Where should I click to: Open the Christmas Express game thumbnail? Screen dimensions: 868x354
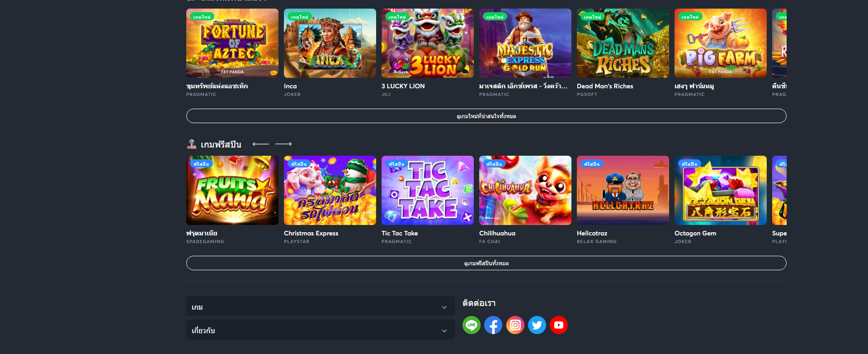(x=330, y=190)
